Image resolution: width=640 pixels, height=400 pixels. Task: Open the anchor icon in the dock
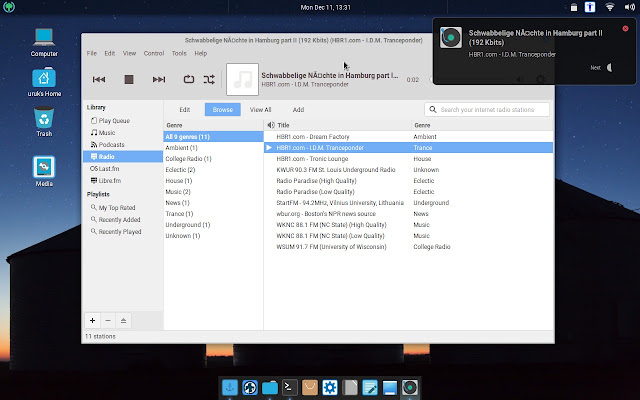(x=230, y=387)
